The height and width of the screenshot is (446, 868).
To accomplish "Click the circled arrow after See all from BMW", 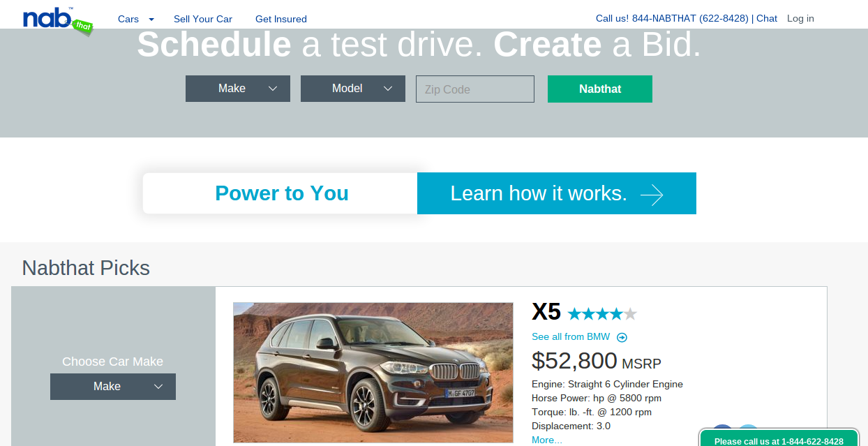I will coord(622,338).
